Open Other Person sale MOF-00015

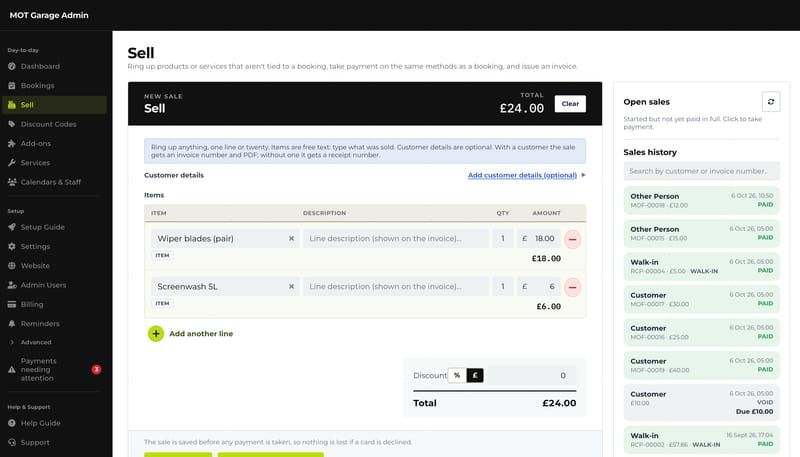pos(702,233)
